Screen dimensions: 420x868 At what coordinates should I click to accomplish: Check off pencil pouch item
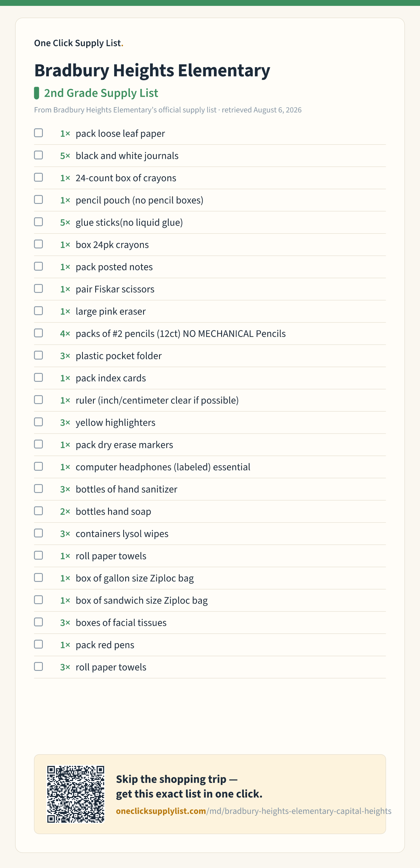pos(38,199)
